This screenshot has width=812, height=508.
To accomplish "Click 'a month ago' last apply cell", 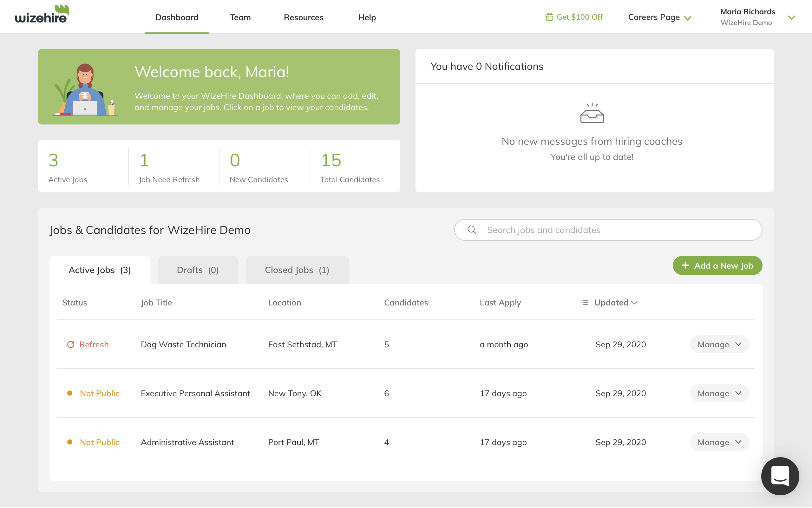I will coord(504,344).
